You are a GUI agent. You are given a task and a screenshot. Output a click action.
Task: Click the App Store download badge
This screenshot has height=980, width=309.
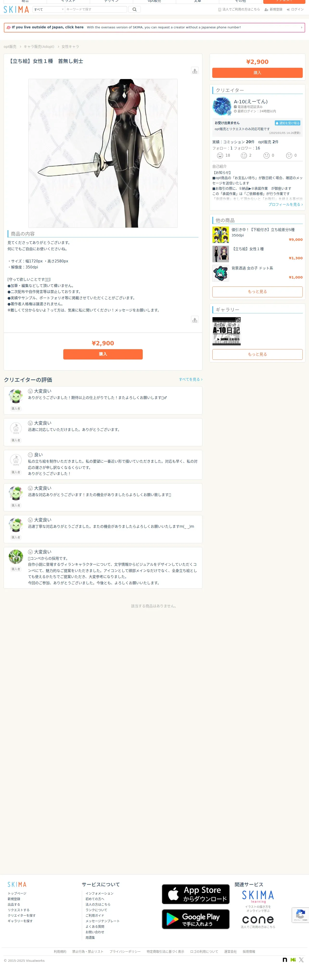click(196, 894)
